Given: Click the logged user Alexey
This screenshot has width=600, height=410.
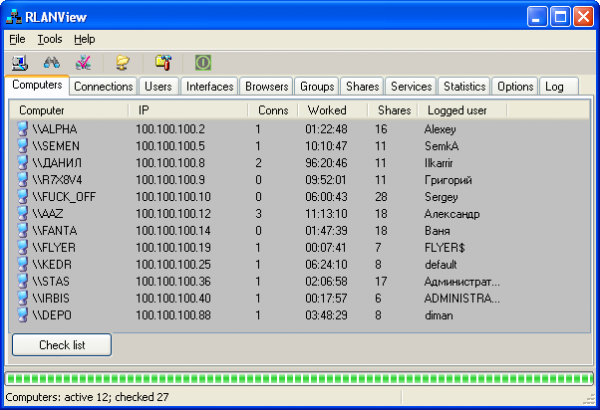Looking at the screenshot, I should pos(440,129).
